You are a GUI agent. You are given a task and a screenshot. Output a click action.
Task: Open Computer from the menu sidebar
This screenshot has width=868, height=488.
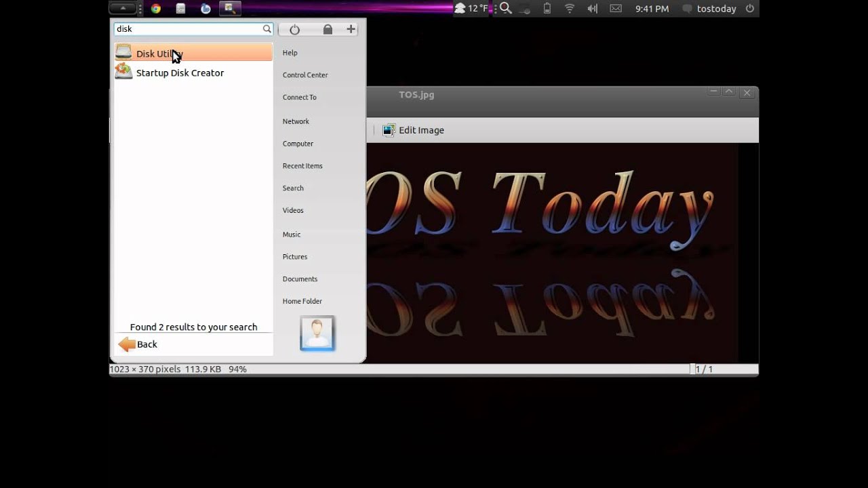point(298,144)
